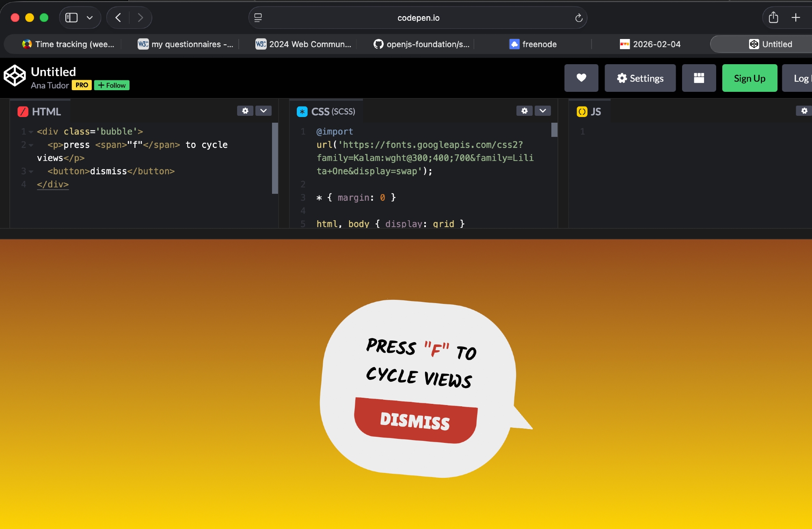Click the green Sign Up button
This screenshot has width=812, height=529.
749,78
